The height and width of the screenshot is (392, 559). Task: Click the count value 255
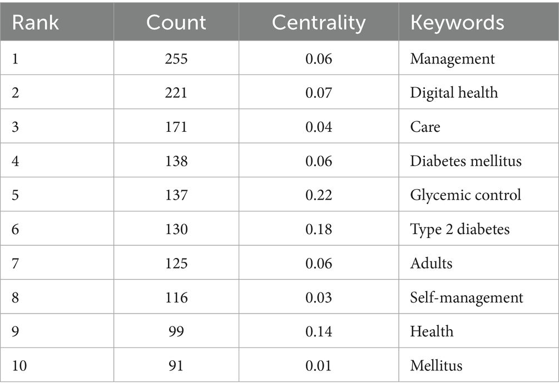[x=176, y=58]
